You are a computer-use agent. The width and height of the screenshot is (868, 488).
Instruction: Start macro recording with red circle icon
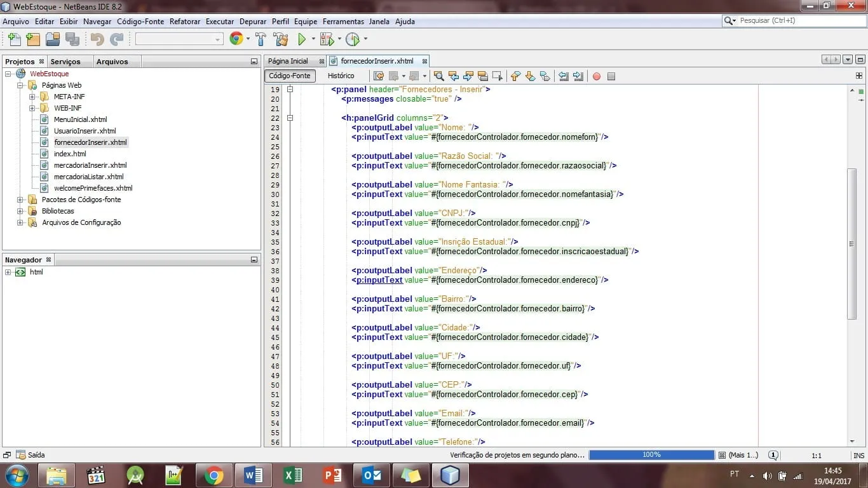596,76
